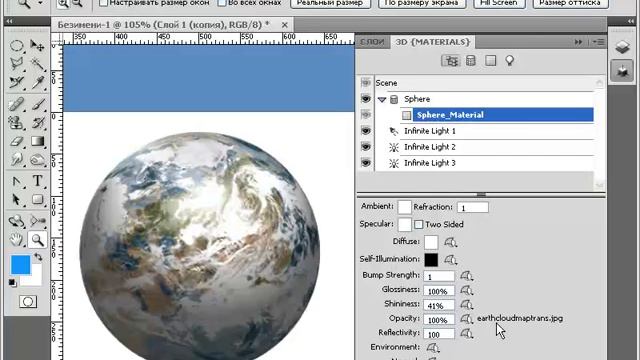Select the Gradient tool
This screenshot has height=360, width=640.
pos(38,141)
